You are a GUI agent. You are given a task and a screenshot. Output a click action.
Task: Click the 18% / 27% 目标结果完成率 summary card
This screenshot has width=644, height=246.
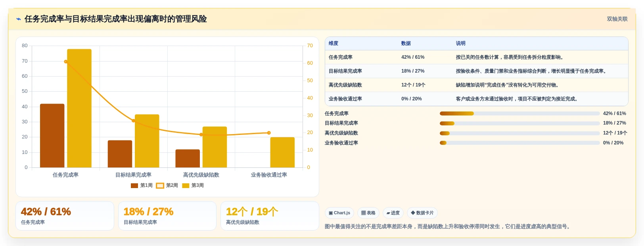[167, 216]
